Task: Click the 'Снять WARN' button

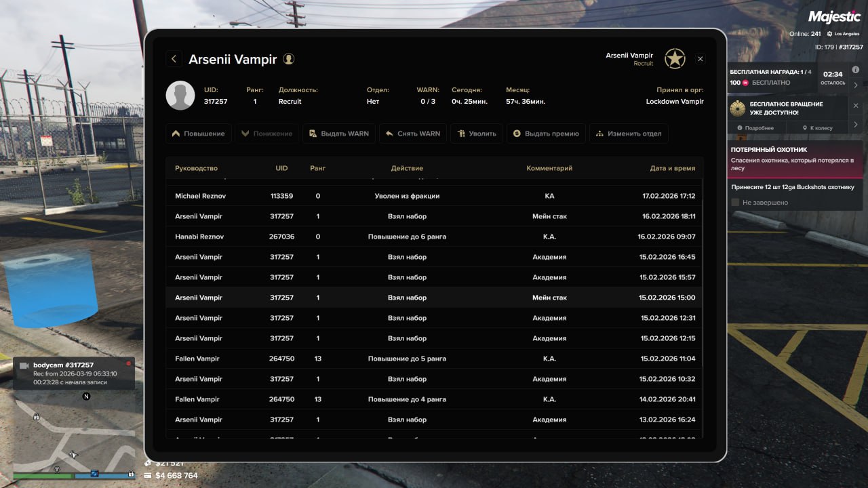Action: pyautogui.click(x=413, y=134)
